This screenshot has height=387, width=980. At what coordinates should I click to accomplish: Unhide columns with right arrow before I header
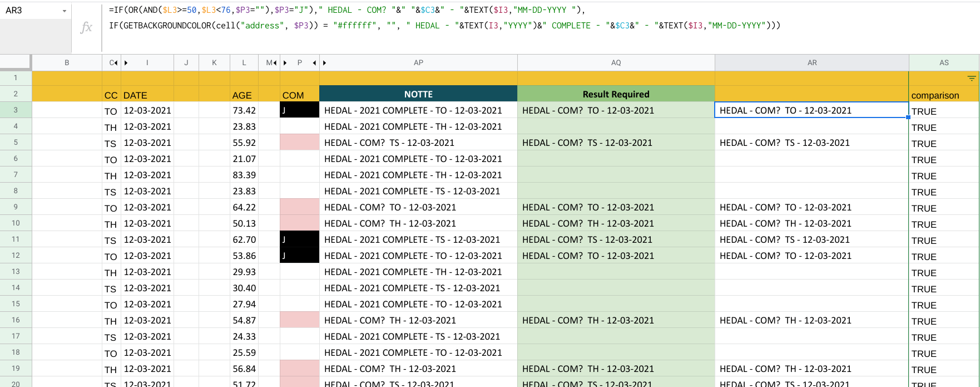pos(126,63)
